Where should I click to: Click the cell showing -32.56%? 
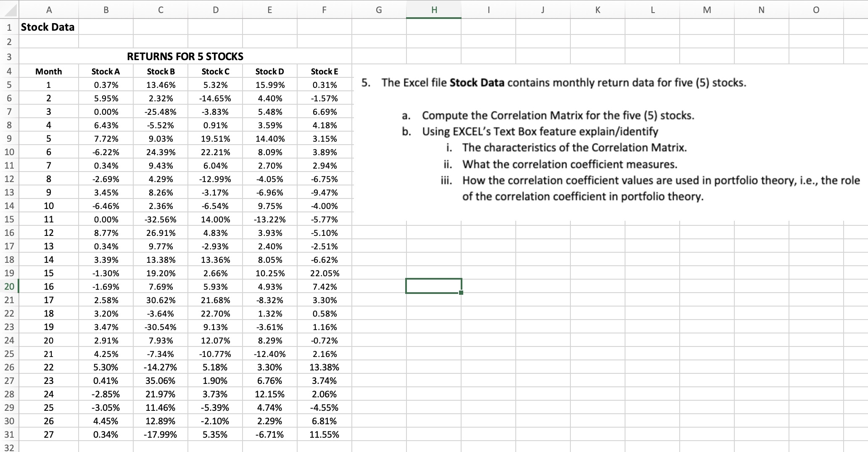click(161, 219)
